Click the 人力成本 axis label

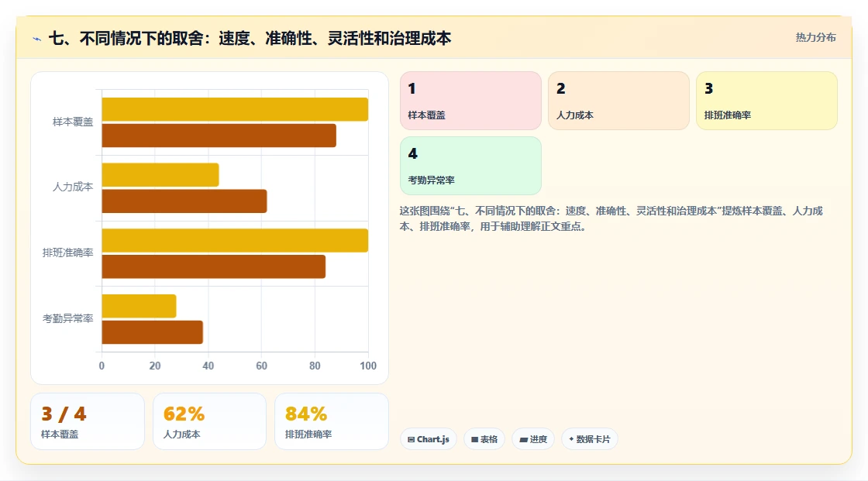[73, 187]
